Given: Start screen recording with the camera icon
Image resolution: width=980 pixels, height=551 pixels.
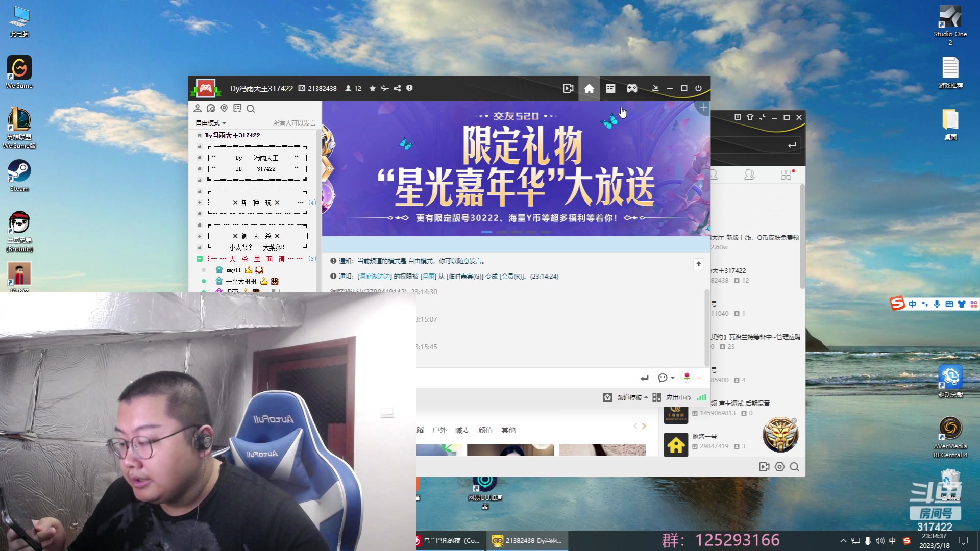Looking at the screenshot, I should 568,88.
